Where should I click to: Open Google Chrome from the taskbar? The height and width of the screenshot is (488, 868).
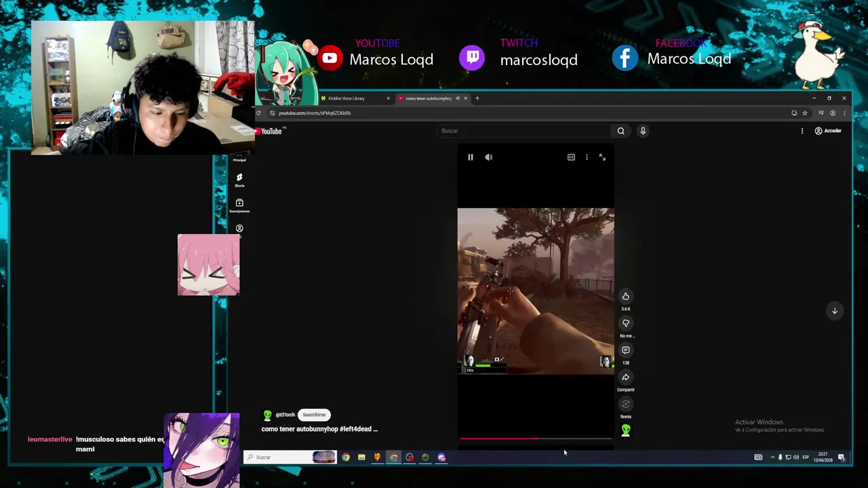coord(346,457)
